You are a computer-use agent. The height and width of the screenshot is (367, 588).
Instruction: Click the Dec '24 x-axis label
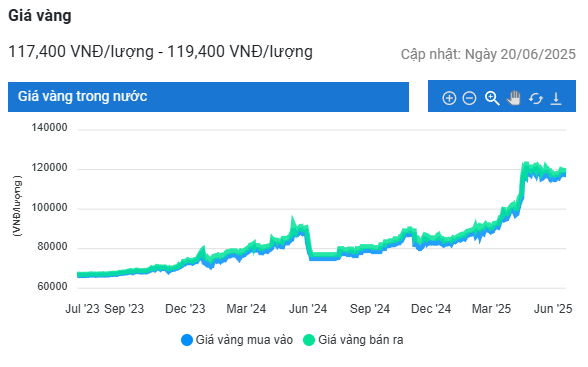(x=431, y=309)
